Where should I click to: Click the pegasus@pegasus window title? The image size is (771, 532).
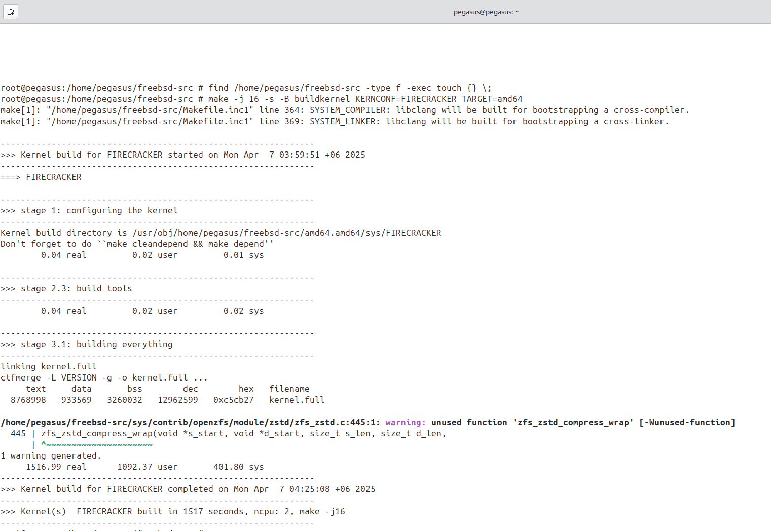point(486,12)
